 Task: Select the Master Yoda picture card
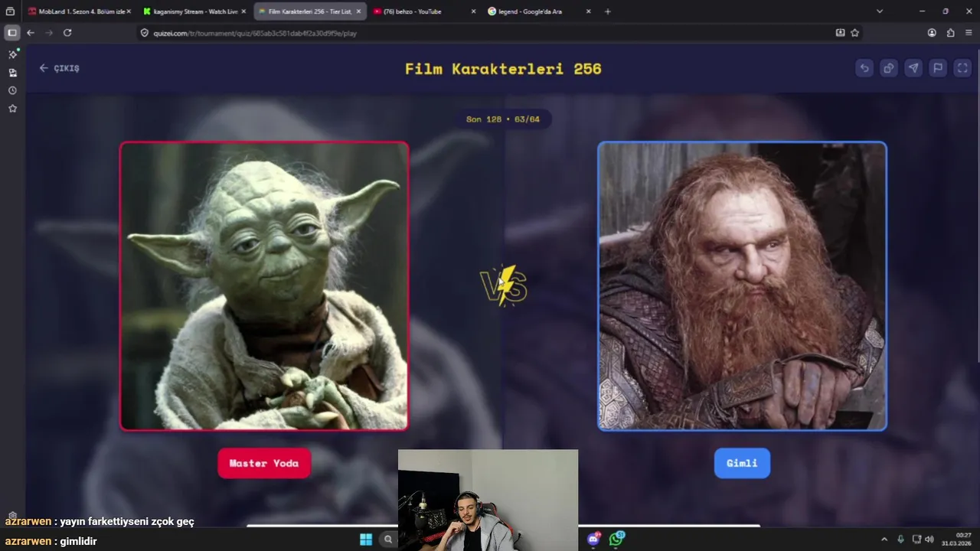tap(264, 285)
